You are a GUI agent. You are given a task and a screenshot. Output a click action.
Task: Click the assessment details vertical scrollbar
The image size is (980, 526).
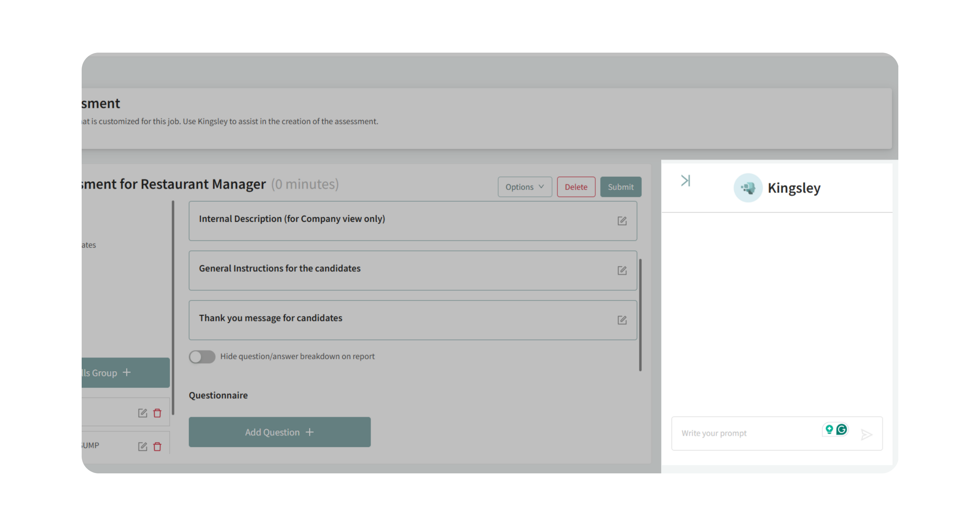(x=640, y=314)
